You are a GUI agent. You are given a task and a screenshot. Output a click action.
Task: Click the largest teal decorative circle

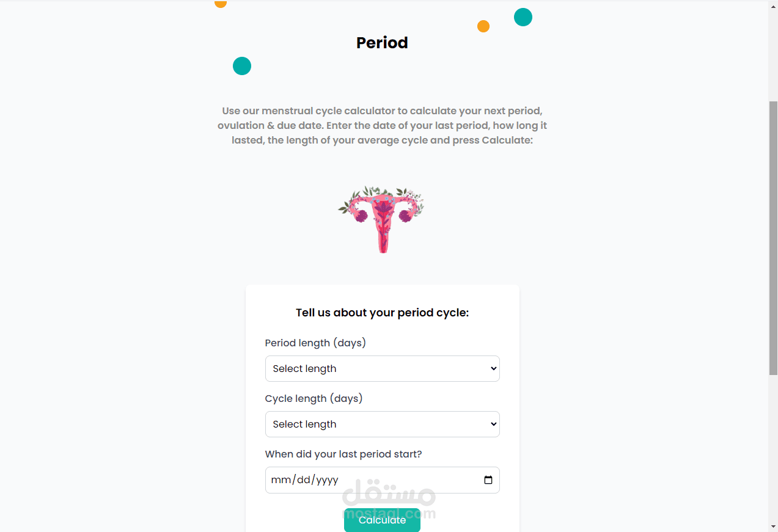click(x=523, y=17)
